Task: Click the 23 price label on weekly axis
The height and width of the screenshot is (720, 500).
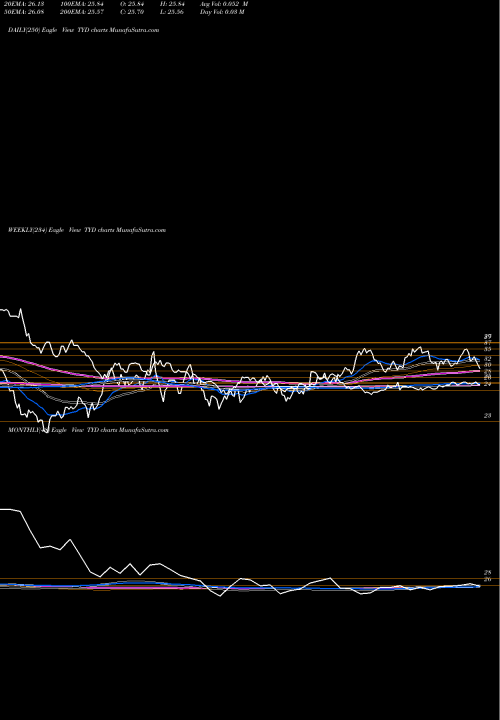Action: coord(488,416)
